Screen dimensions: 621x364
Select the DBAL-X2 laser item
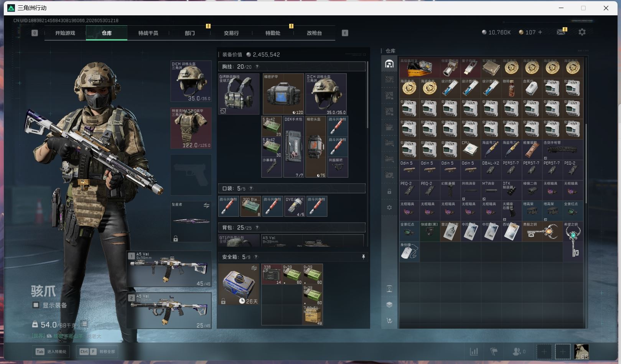tap(491, 170)
